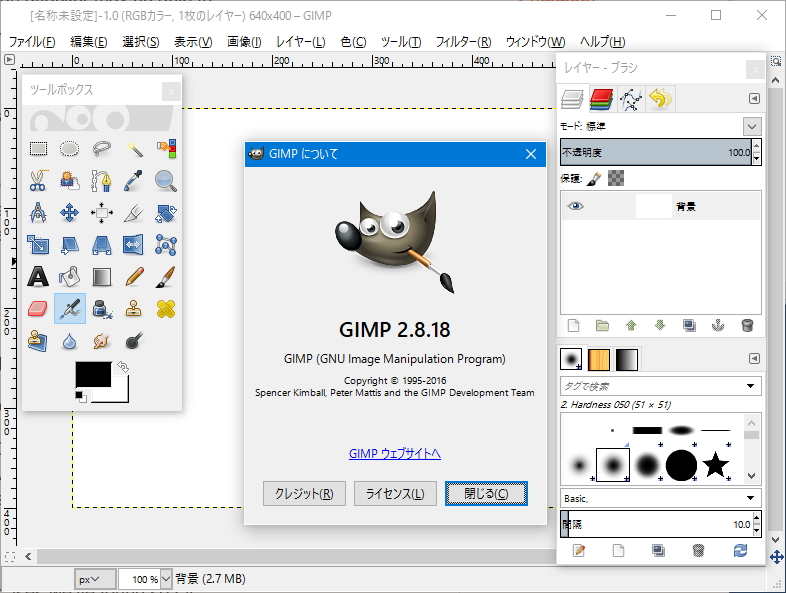The height and width of the screenshot is (593, 786).
Task: Select the Blend gradient tool
Action: (102, 277)
